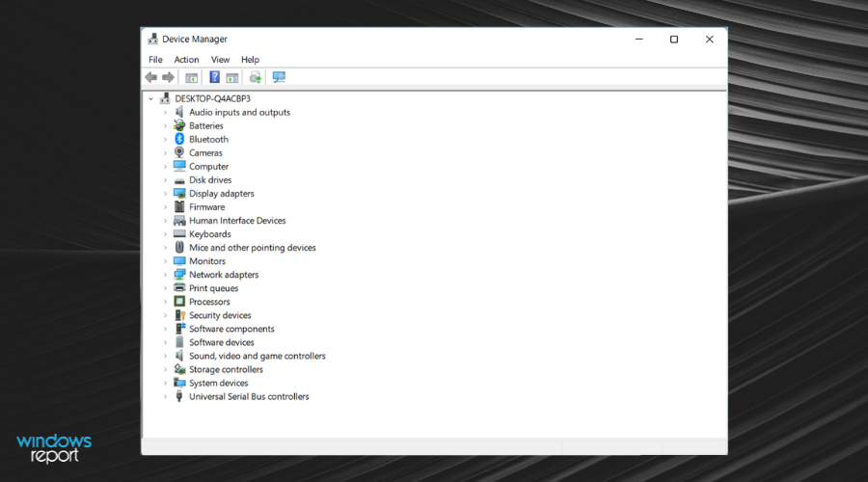Click the Batteries category icon
Viewport: 868px width, 482px height.
coord(179,125)
